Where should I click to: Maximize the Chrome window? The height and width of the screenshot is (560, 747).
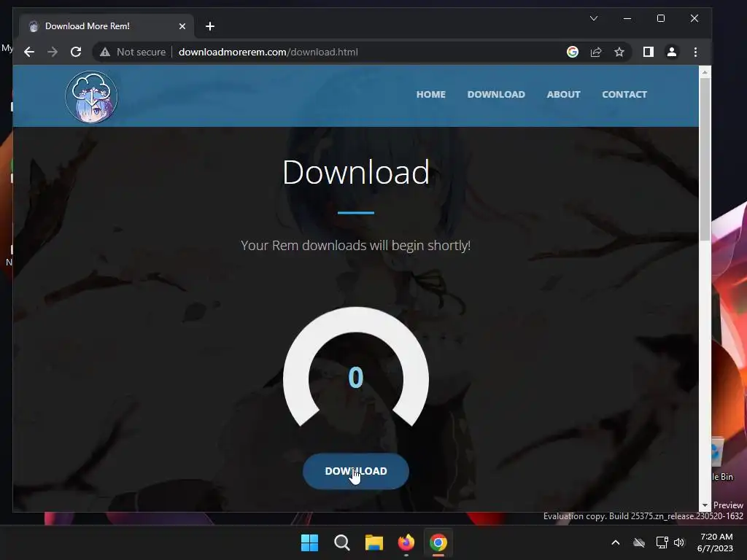[661, 18]
